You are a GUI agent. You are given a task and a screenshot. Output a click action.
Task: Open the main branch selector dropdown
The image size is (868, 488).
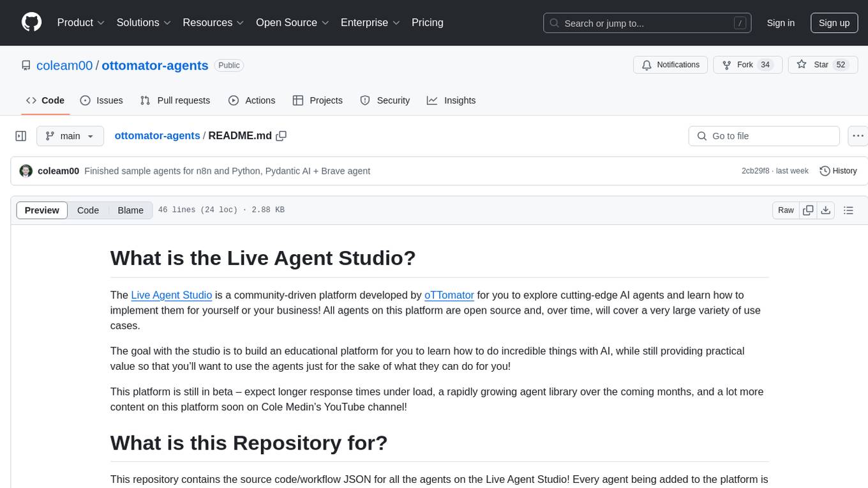70,136
